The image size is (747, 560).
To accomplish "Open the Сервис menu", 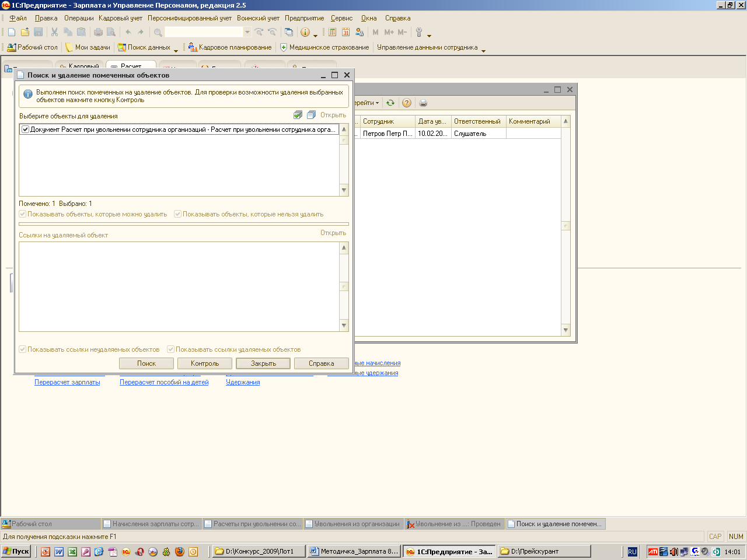I will (341, 18).
